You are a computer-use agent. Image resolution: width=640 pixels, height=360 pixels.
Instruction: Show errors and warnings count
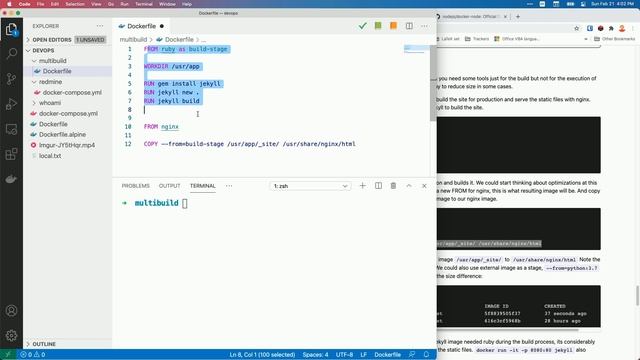point(33,355)
